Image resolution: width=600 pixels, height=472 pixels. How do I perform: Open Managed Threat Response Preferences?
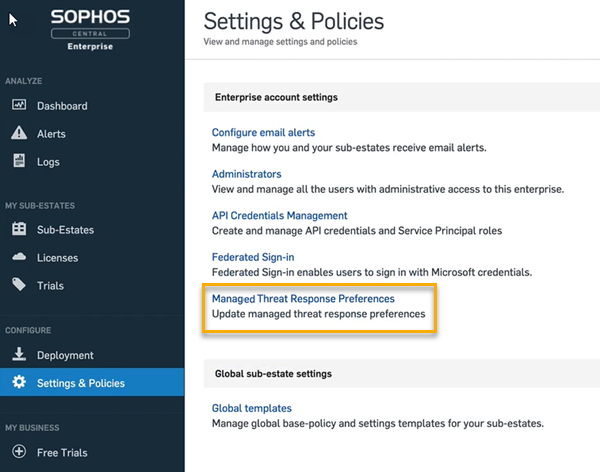coord(303,299)
